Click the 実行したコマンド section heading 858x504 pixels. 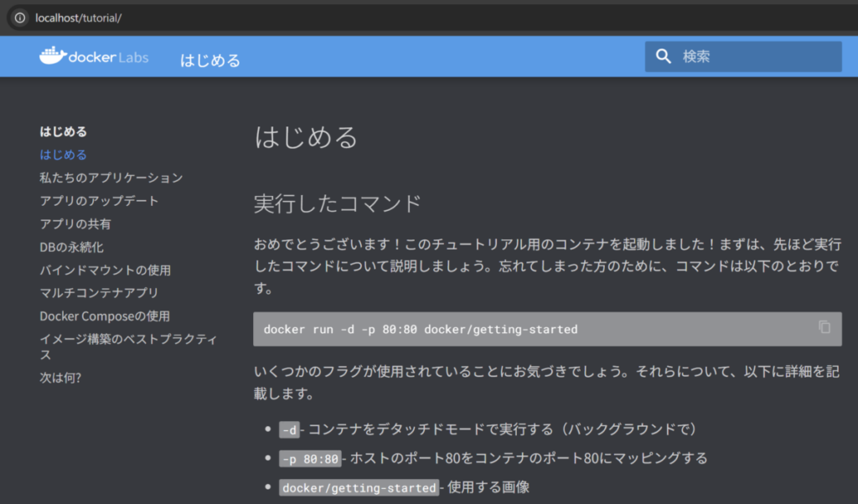click(337, 203)
